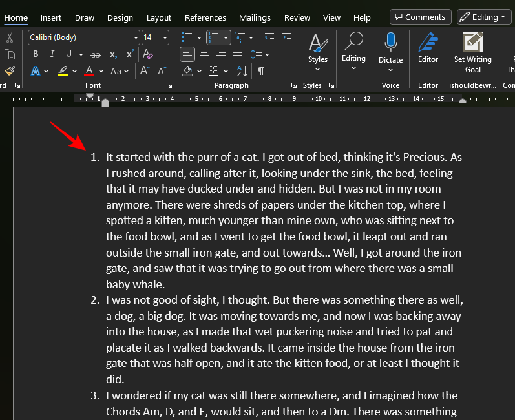Screen dimensions: 515x420
Task: Expand bullet library dropdown arrow
Action: [199, 37]
